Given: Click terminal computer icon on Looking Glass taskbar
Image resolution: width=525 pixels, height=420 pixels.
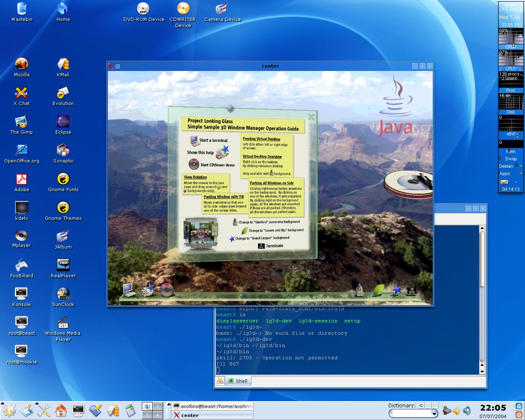Looking at the screenshot, I should pyautogui.click(x=129, y=290).
